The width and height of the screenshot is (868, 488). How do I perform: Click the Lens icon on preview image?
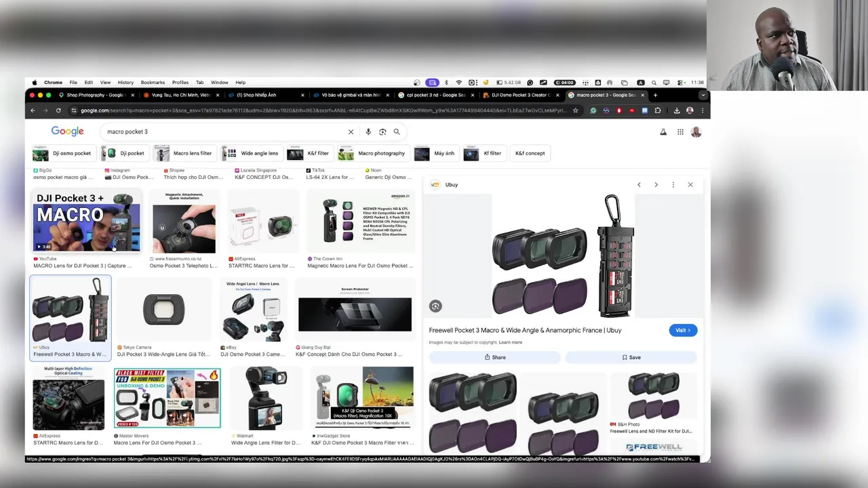click(x=435, y=306)
